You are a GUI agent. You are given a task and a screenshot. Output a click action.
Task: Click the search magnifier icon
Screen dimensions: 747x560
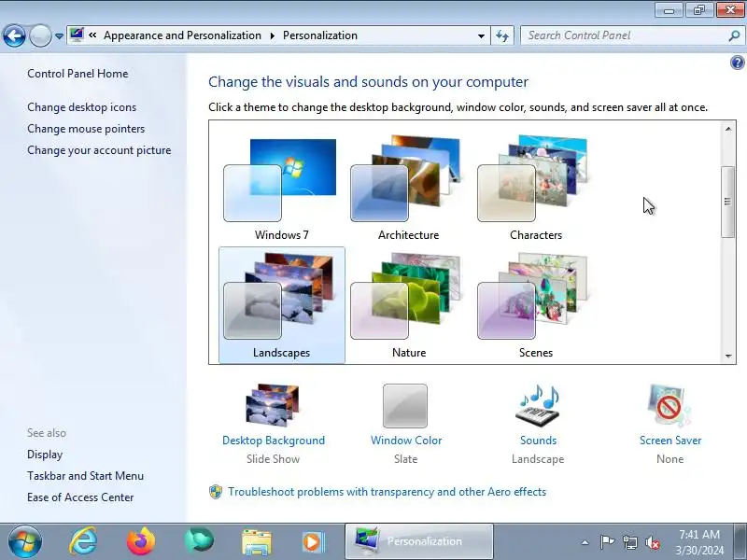[734, 35]
